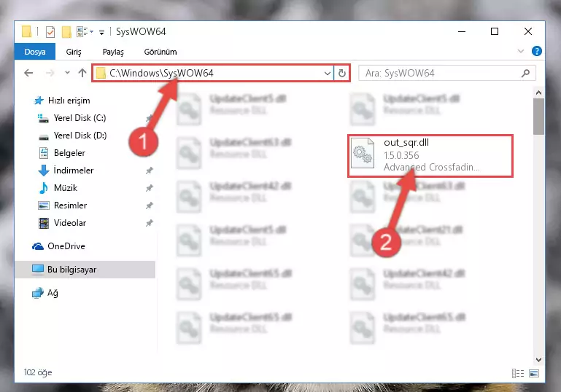Select the out_sqr.dll file
The image size is (561, 392).
[430, 156]
